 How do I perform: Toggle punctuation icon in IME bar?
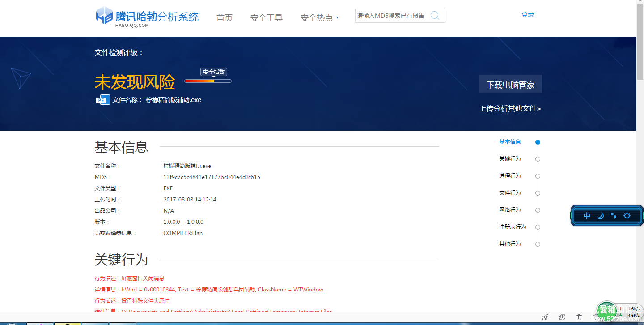614,216
